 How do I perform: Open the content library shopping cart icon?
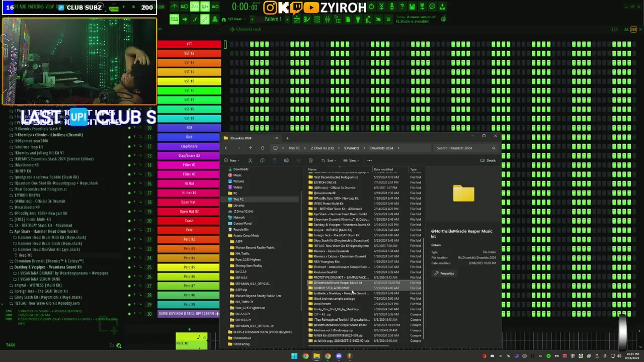tap(388, 19)
